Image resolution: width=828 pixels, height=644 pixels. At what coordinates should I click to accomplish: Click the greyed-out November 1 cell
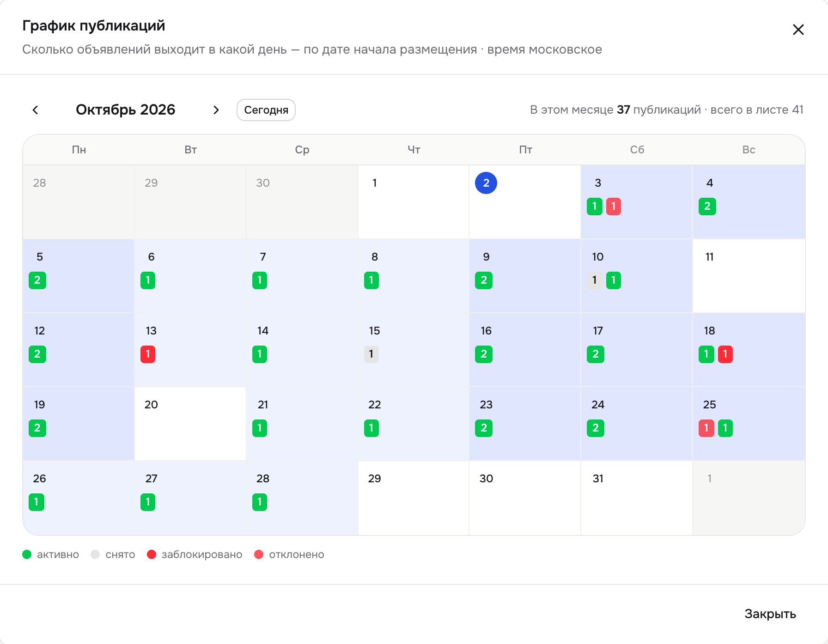(749, 498)
